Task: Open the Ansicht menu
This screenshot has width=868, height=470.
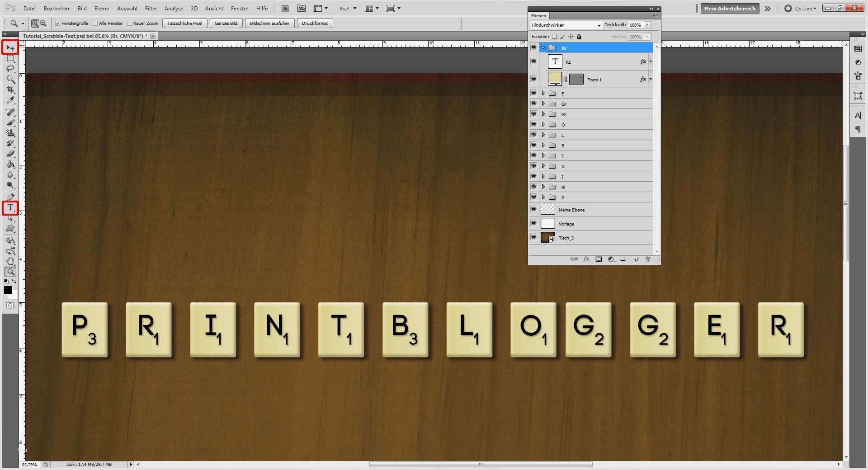Action: coord(214,8)
